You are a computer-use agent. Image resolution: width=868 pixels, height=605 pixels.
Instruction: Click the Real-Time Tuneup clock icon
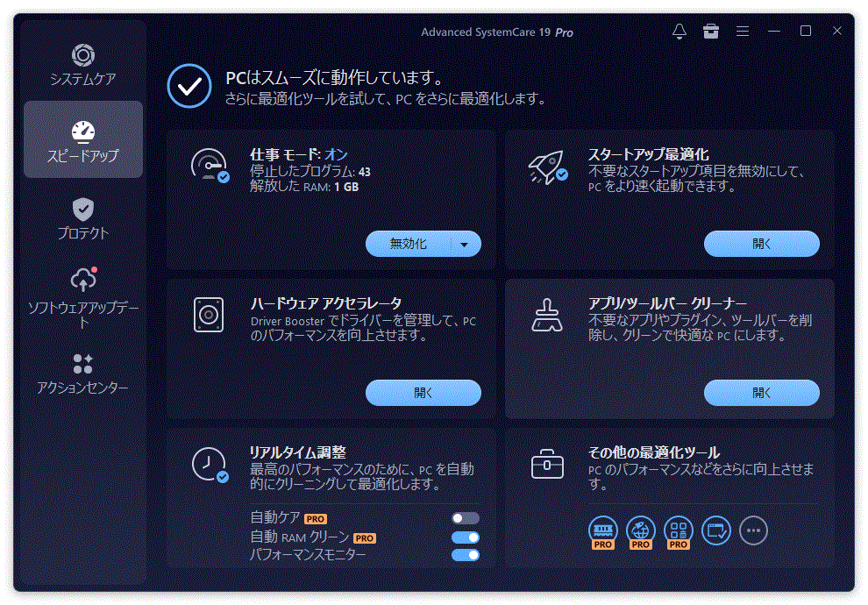(x=209, y=462)
